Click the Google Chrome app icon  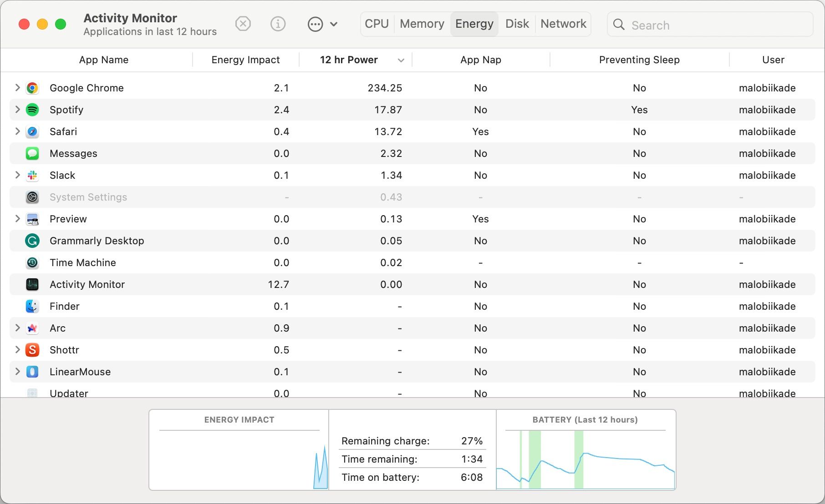32,88
